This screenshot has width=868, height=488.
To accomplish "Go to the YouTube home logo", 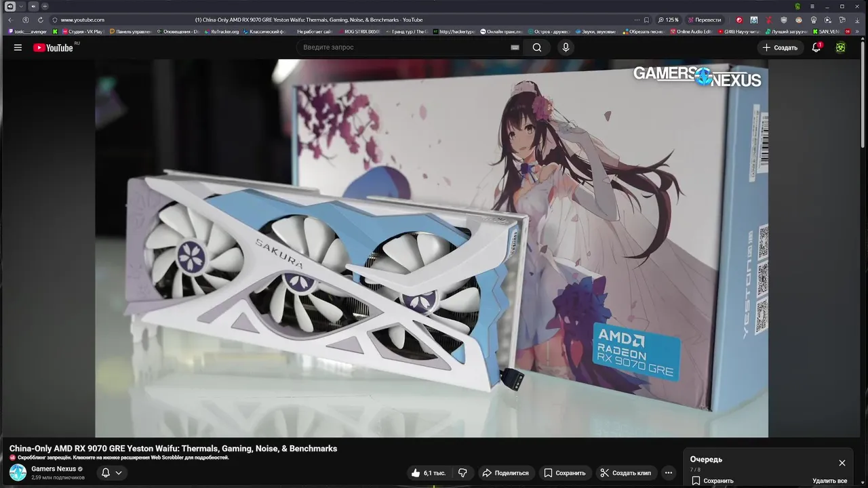I will coord(53,47).
